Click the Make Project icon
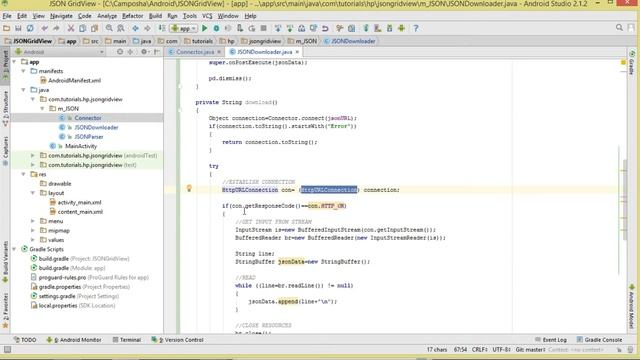640x360 pixels. point(162,28)
